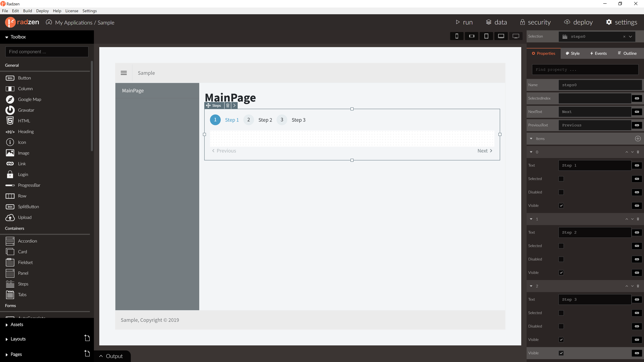Select the tablet landscape device preview icon

[x=501, y=36]
